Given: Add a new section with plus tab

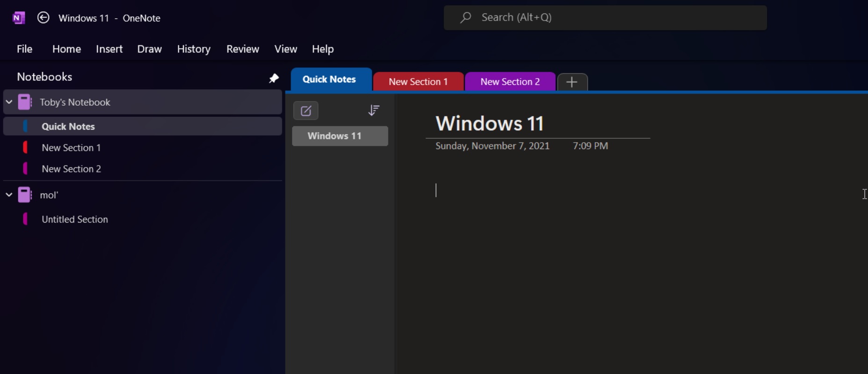Looking at the screenshot, I should click(572, 82).
